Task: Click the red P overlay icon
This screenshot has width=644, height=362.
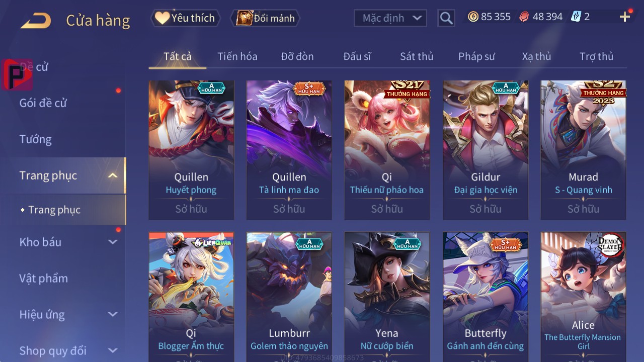Action: [x=17, y=74]
